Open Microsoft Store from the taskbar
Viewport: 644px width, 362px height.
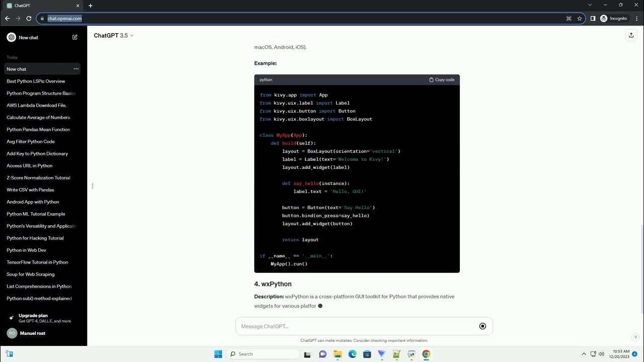click(367, 354)
